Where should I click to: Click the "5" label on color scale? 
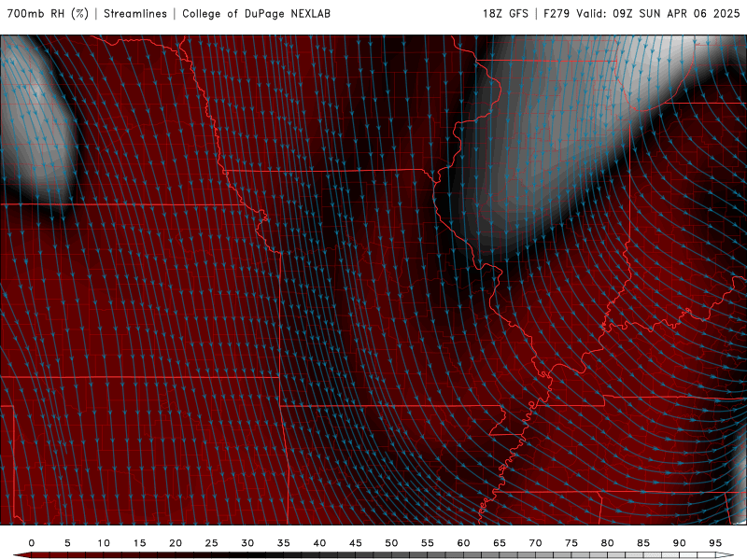(x=67, y=543)
